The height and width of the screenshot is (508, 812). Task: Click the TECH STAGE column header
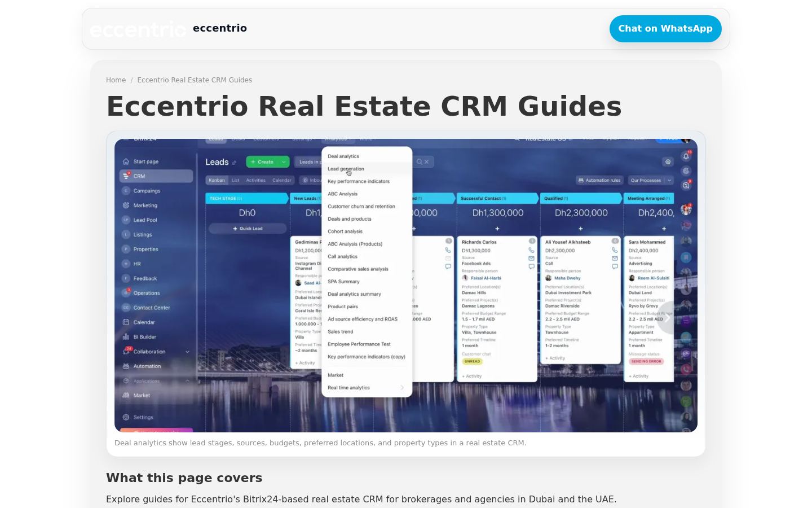(x=247, y=198)
